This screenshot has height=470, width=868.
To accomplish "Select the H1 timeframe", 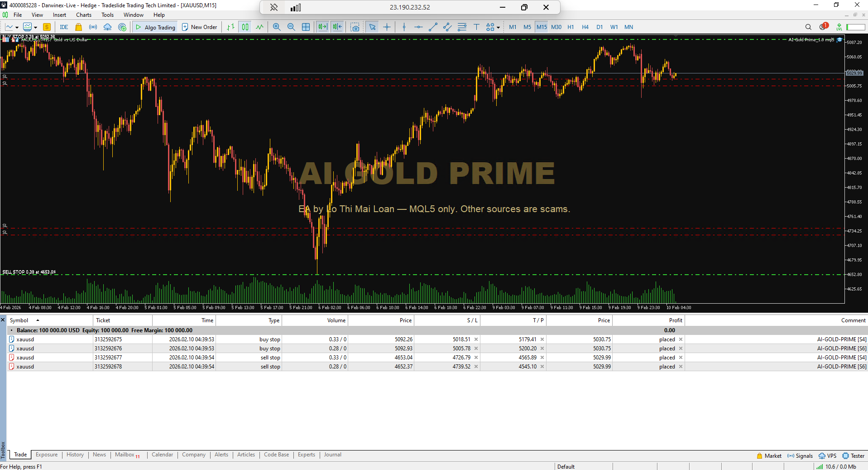I will pos(571,27).
